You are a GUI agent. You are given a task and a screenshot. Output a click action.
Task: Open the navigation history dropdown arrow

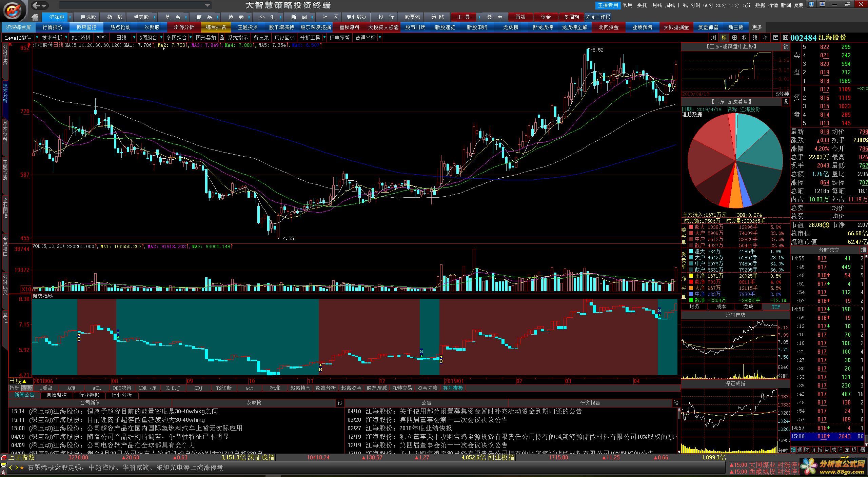[x=44, y=6]
